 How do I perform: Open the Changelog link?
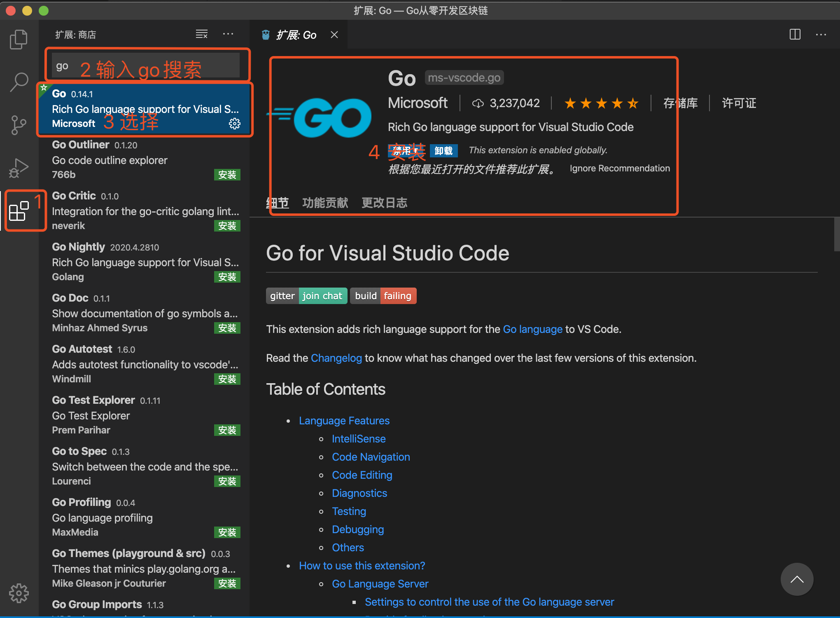pos(336,358)
